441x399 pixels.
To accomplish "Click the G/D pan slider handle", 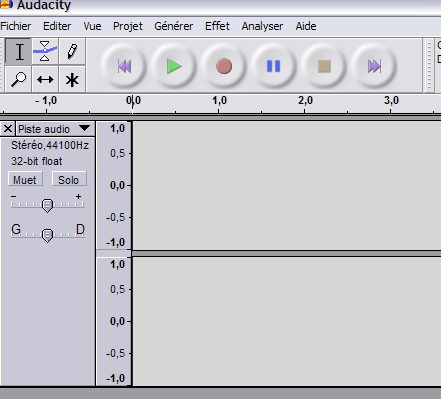I will coord(47,235).
